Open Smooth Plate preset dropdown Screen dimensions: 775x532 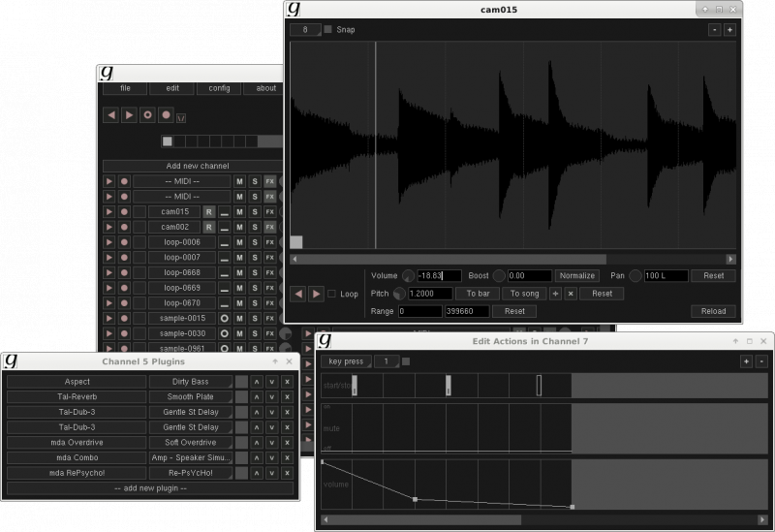[x=190, y=397]
